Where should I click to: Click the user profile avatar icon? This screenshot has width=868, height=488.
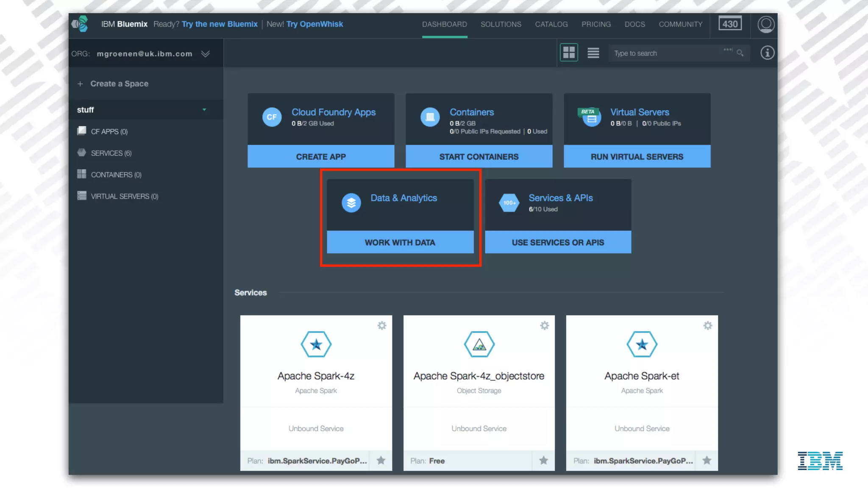765,24
